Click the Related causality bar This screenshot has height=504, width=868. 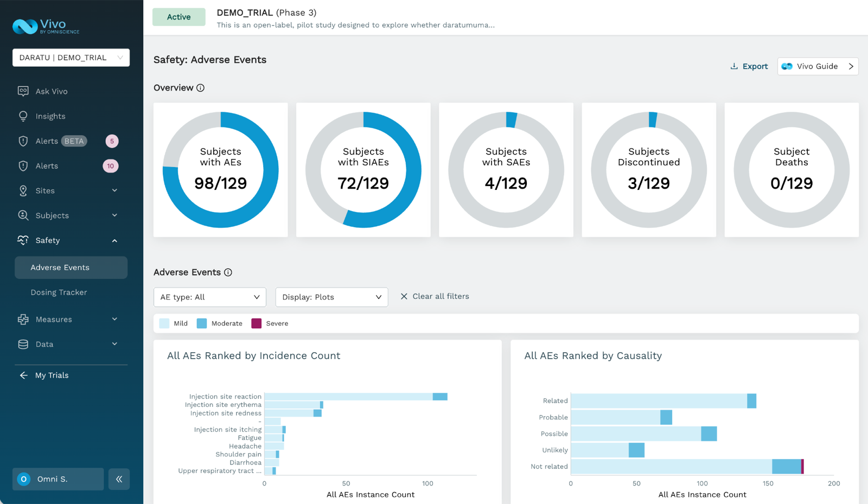[663, 401]
